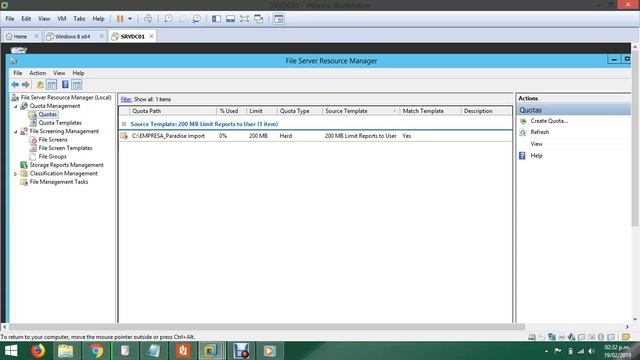Enter full screen mode icon
Image resolution: width=640 pixels, height=360 pixels.
pos(244,19)
